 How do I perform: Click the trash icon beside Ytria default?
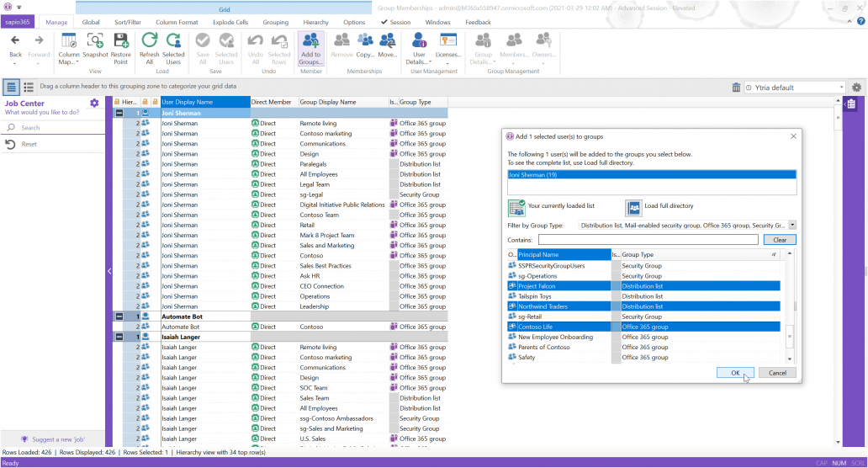736,88
